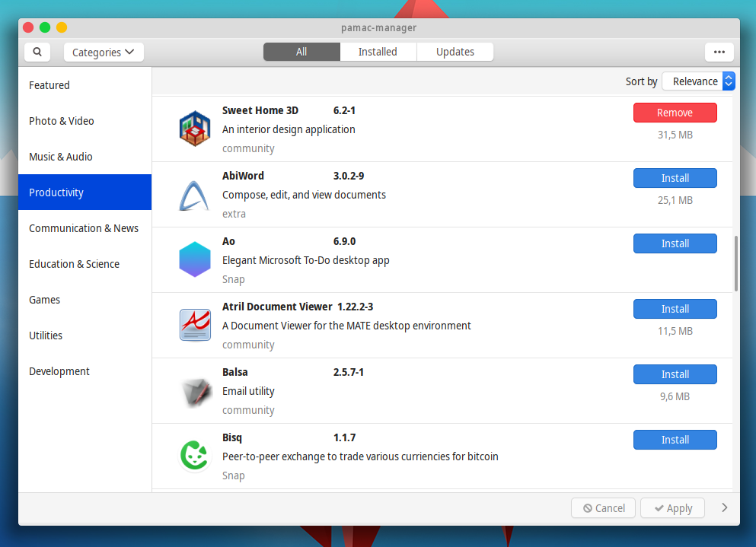The width and height of the screenshot is (756, 547).
Task: Open the Communication & News category
Action: (85, 228)
